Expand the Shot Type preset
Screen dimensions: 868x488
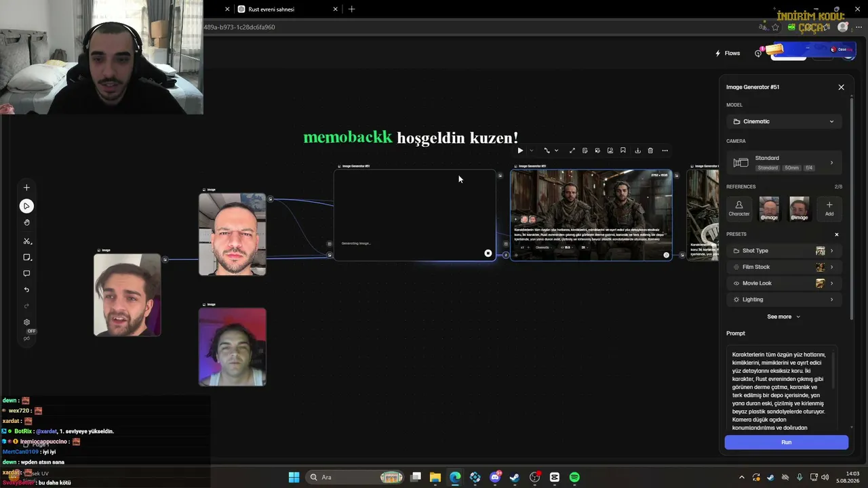click(784, 251)
